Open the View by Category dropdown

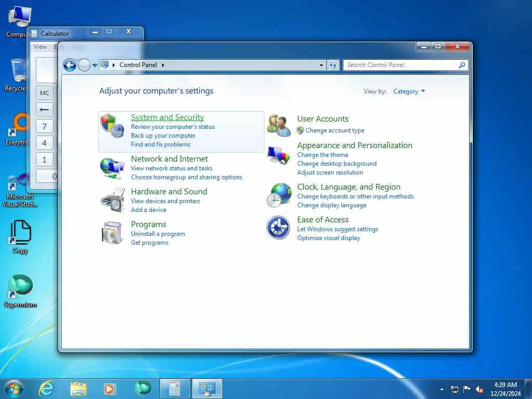409,91
